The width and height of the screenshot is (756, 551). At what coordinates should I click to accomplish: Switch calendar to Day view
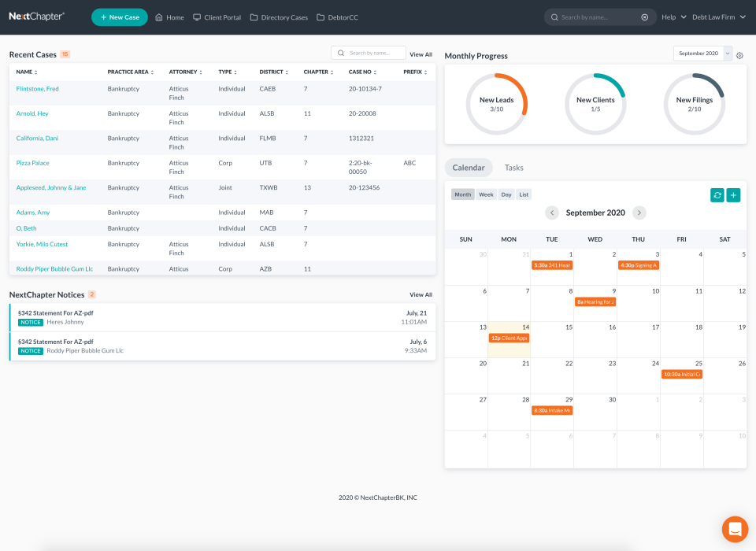(506, 194)
